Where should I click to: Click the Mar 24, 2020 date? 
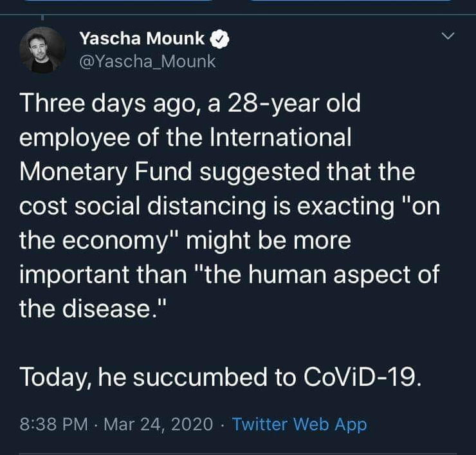tap(158, 424)
